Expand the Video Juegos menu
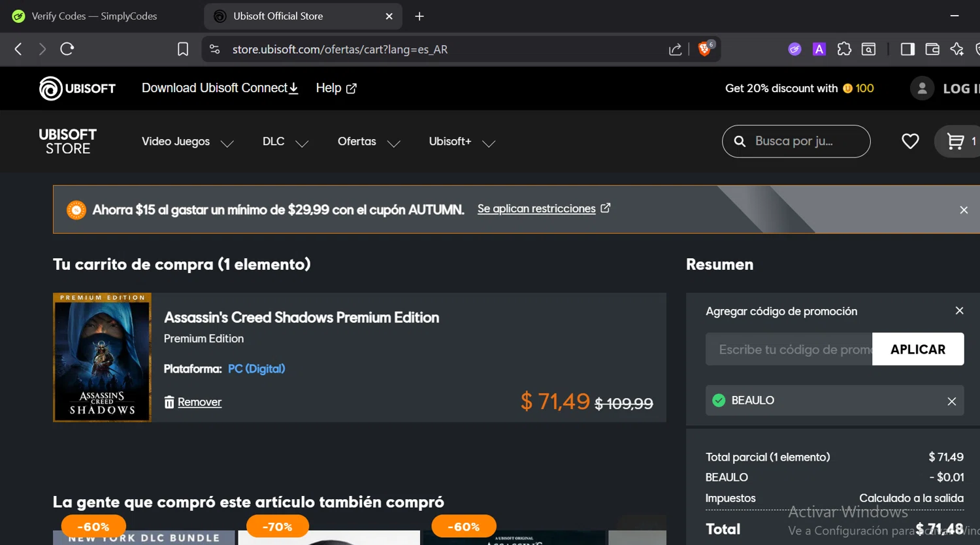The width and height of the screenshot is (980, 545). tap(188, 142)
